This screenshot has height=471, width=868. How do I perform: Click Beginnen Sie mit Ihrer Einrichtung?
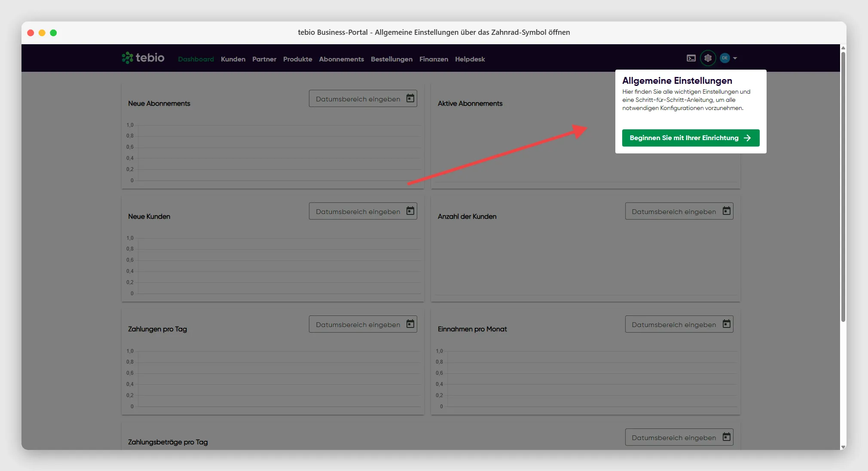[x=691, y=138]
